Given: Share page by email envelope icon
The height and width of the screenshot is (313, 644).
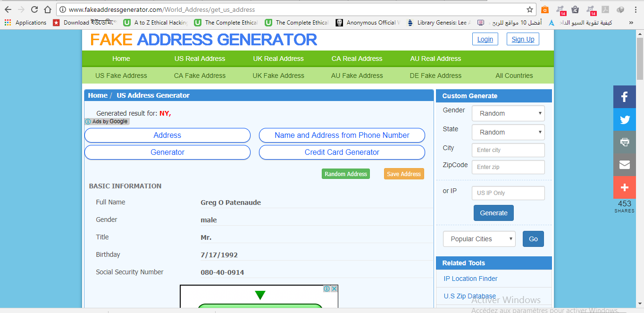Looking at the screenshot, I should [625, 165].
